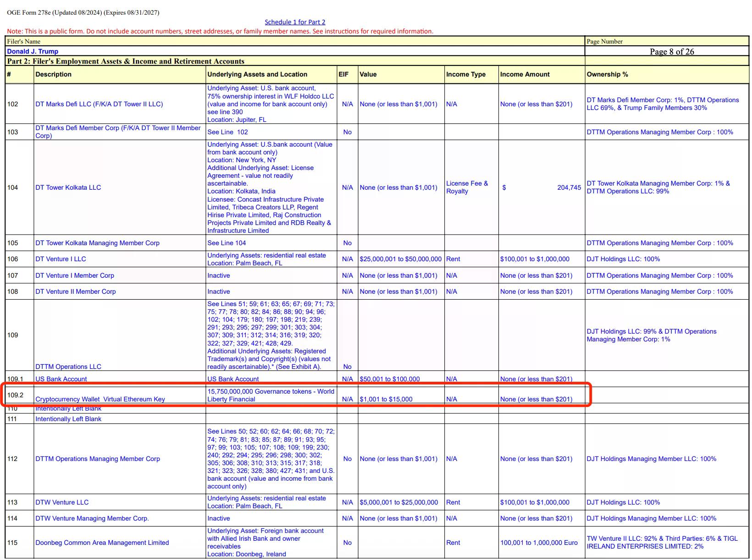Click the 100,001 to 1,000,000 Euro amount
This screenshot has height=560, width=752.
(x=539, y=543)
